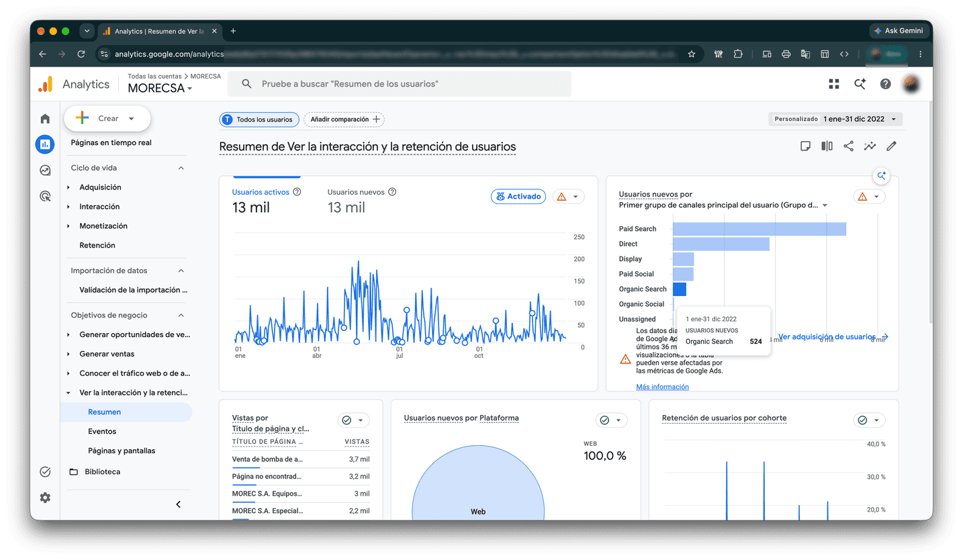Open the Admin gear icon
Viewport: 963px width, 560px height.
tap(45, 498)
